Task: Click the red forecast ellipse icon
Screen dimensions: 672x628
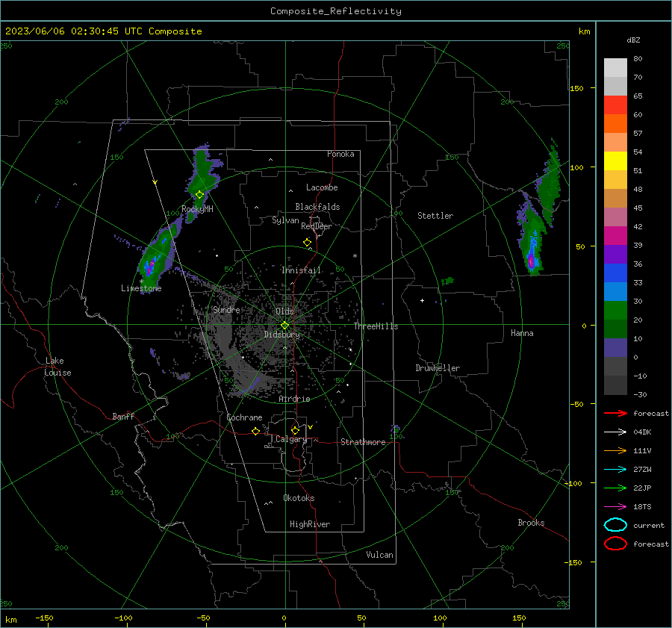Action: click(615, 544)
